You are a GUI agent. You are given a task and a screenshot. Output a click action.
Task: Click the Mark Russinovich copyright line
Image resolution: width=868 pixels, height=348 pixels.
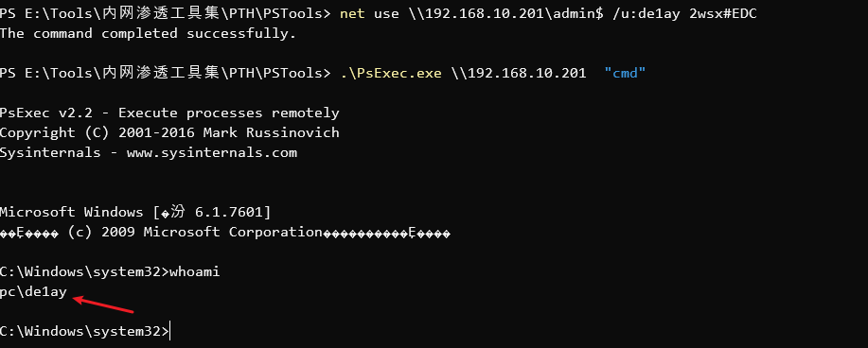169,132
